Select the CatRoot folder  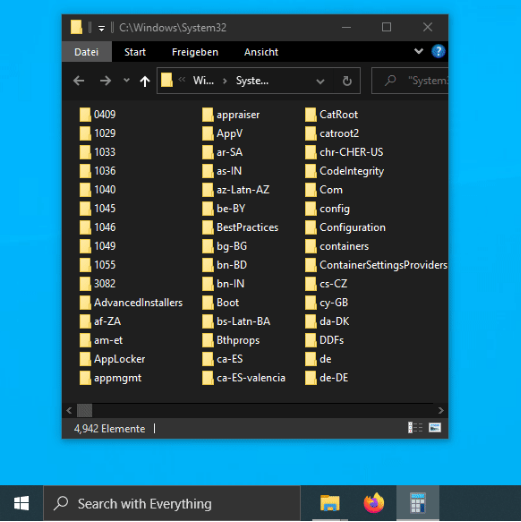(x=331, y=114)
